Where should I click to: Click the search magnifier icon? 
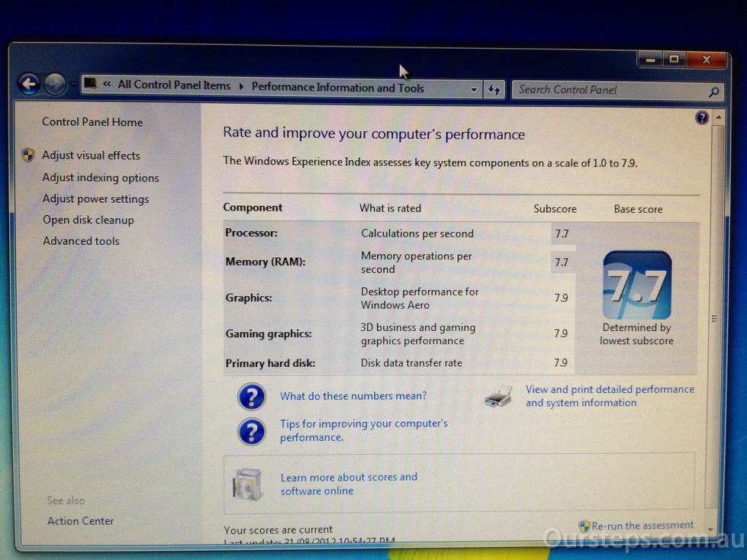click(x=713, y=92)
